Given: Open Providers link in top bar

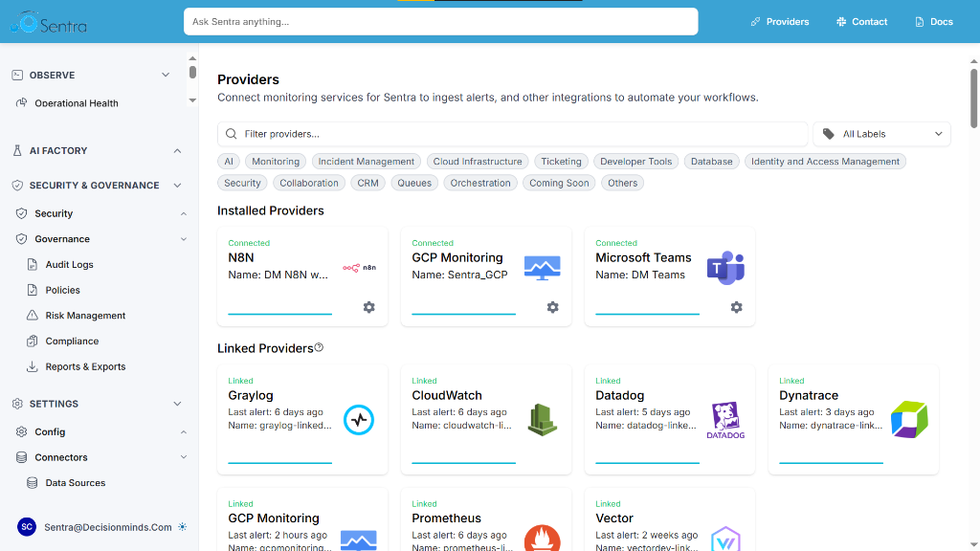Looking at the screenshot, I should pos(779,21).
